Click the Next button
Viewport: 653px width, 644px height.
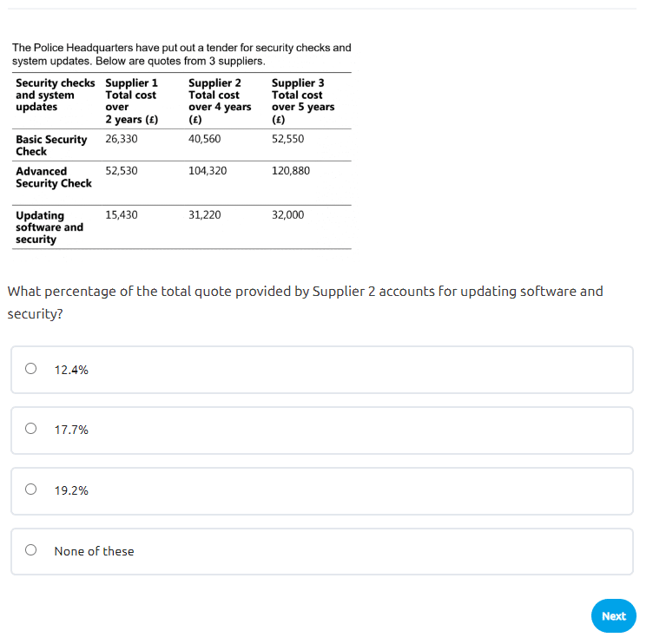tap(613, 615)
